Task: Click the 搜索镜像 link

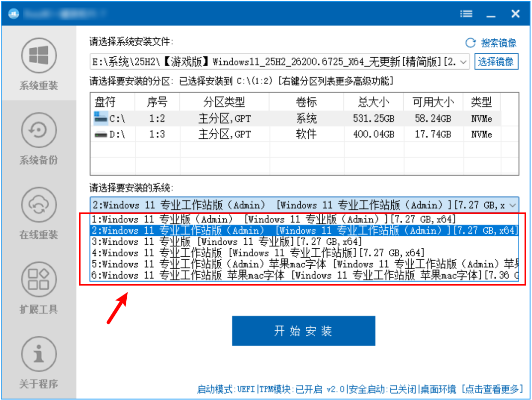Action: pos(498,43)
